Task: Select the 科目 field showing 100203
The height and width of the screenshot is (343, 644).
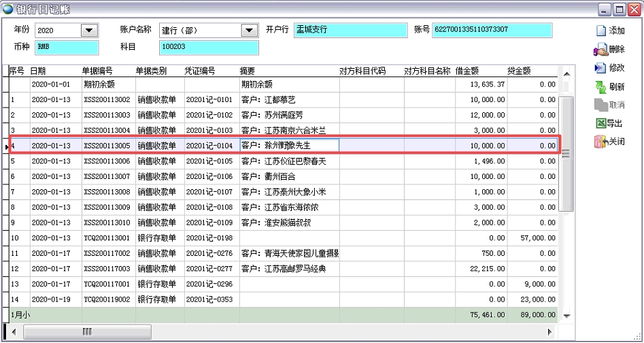Action: click(x=209, y=47)
